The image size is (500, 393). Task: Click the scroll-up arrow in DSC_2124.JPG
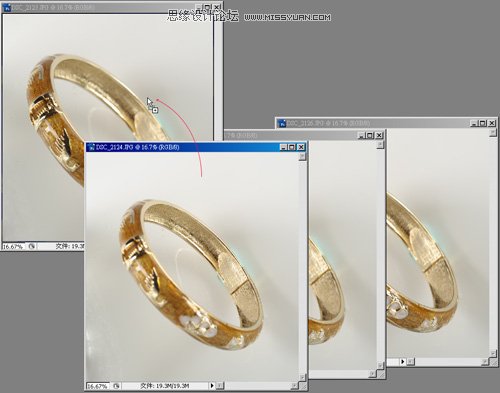tap(302, 156)
